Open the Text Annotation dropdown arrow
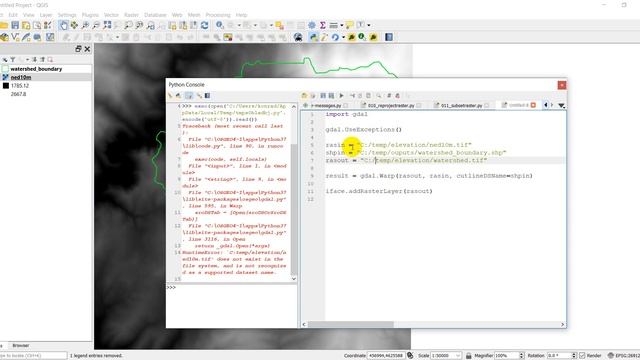This screenshot has height=360, width=640. pos(369,25)
